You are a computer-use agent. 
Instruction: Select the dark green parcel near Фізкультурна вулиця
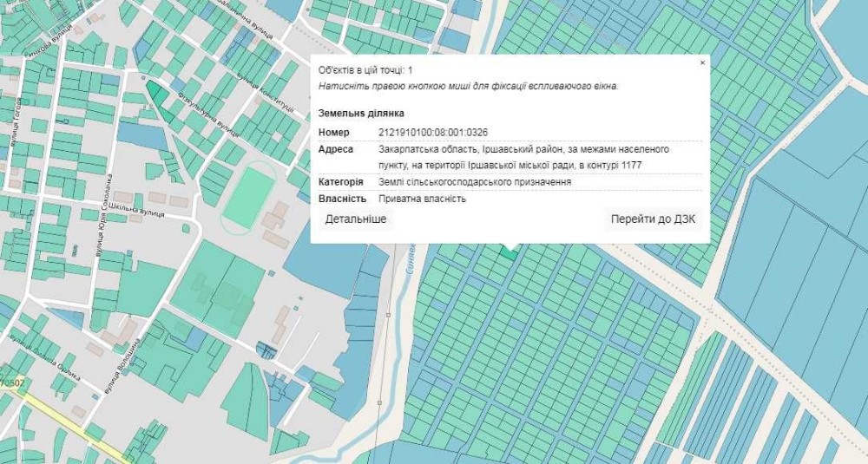(x=155, y=93)
